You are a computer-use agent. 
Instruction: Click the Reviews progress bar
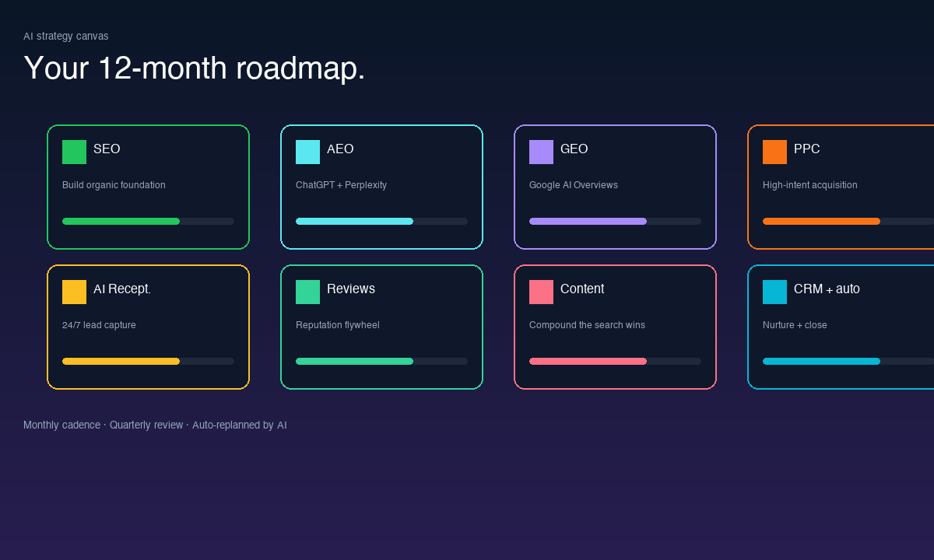[381, 361]
